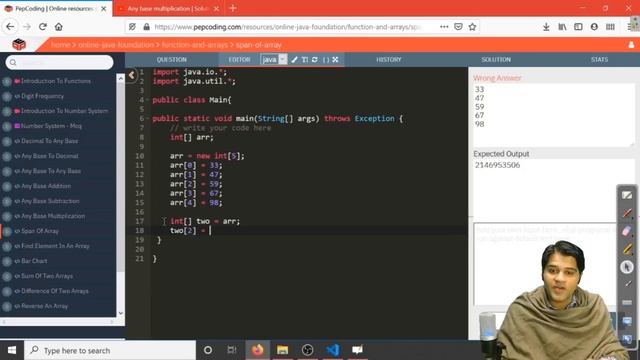Bookmark this page with the star
The width and height of the screenshot is (640, 360).
pos(472,27)
